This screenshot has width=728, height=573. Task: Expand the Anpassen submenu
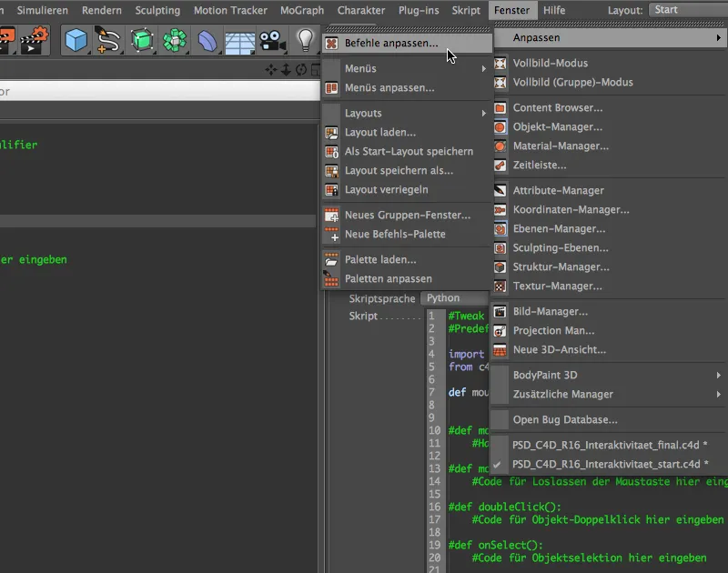(x=610, y=38)
